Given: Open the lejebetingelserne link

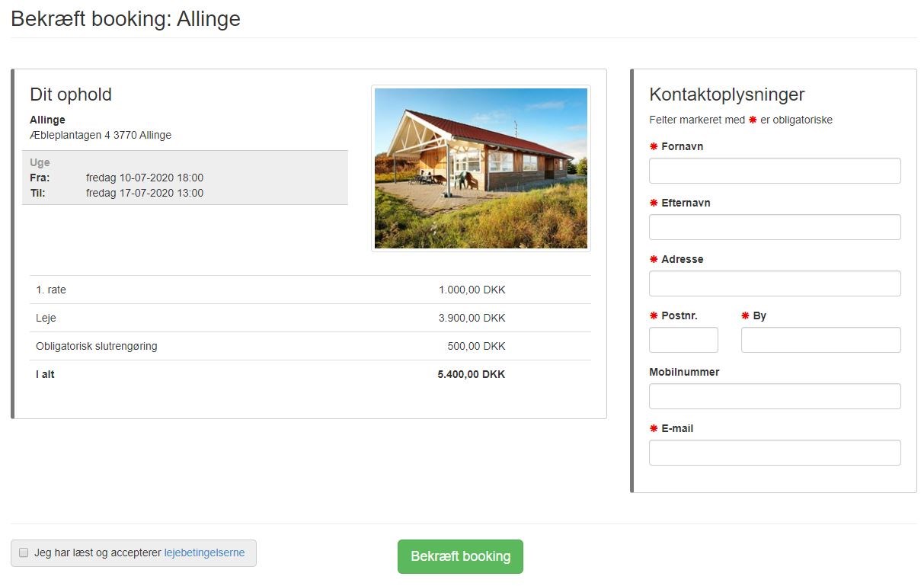Looking at the screenshot, I should point(204,553).
